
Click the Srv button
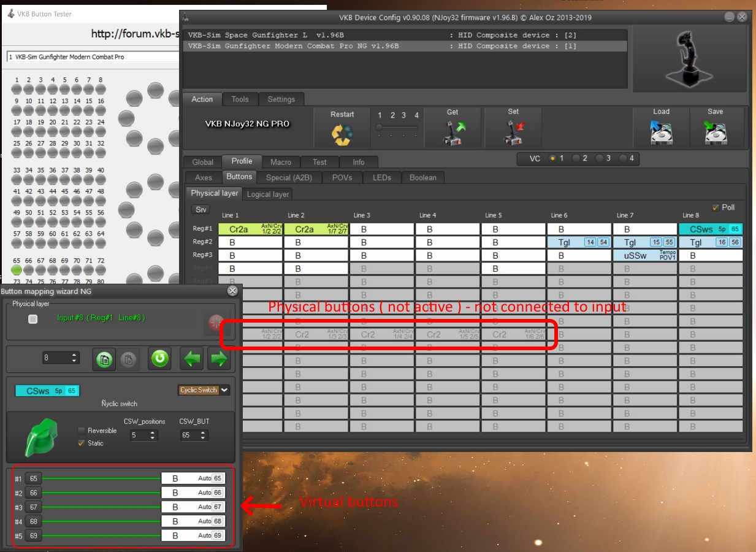point(200,210)
